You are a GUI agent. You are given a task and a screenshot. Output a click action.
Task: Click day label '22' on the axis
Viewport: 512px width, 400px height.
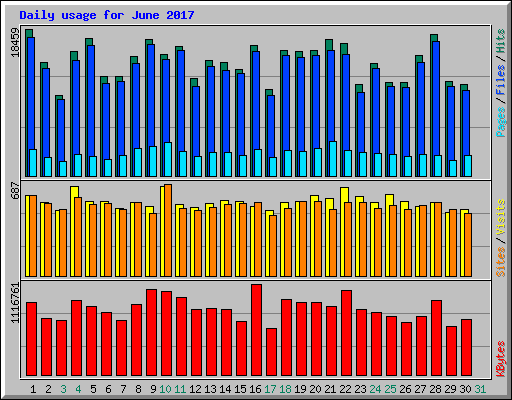[345, 389]
